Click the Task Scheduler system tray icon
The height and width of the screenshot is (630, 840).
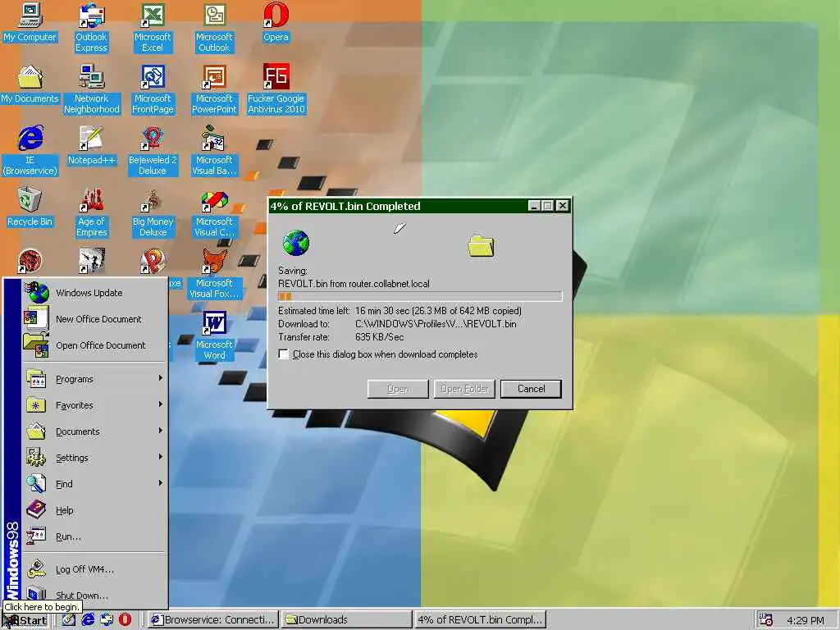tap(766, 620)
